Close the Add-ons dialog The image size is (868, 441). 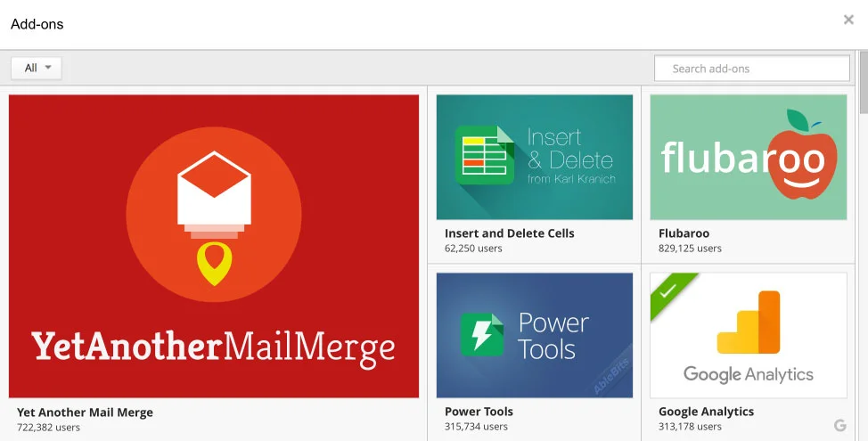(848, 20)
